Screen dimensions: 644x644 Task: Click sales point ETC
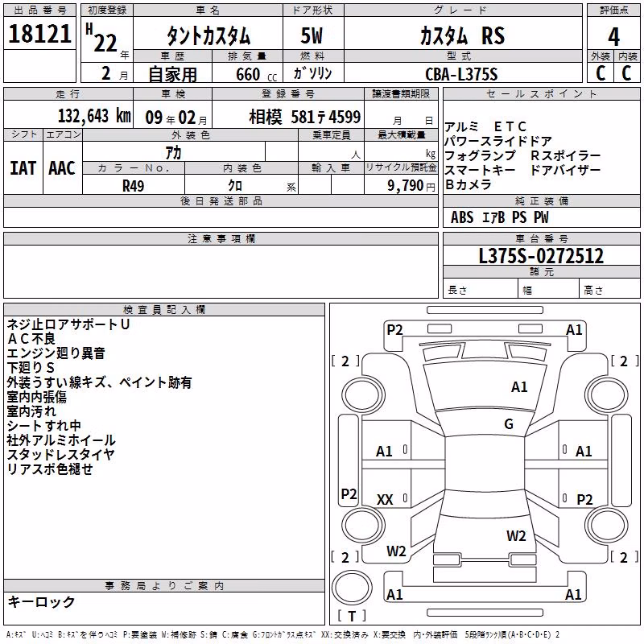click(x=510, y=126)
